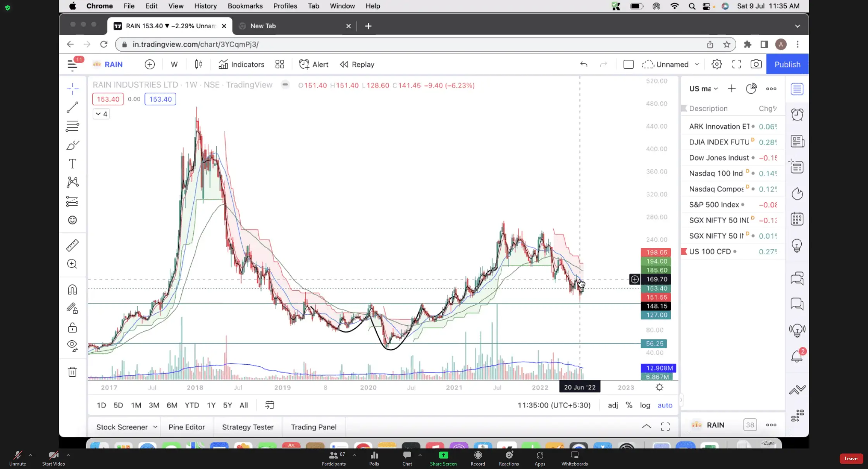Open the candlestick chart style icon
Viewport: 868px width, 469px height.
click(x=198, y=64)
